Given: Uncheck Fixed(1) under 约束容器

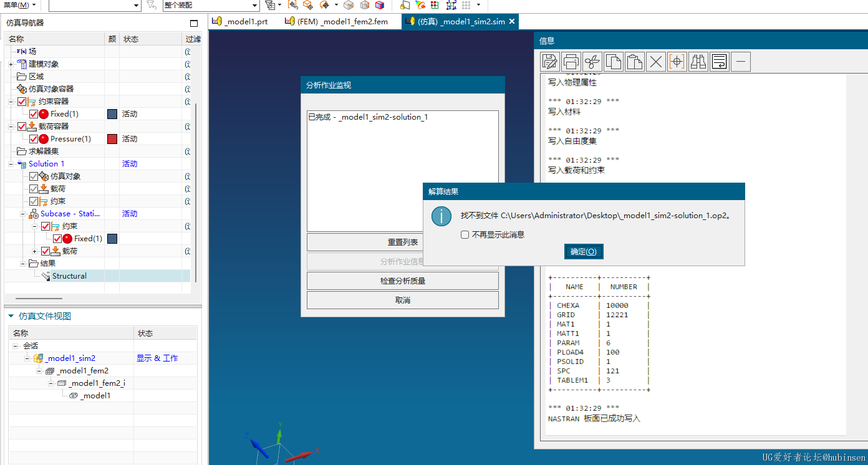Looking at the screenshot, I should pyautogui.click(x=34, y=114).
